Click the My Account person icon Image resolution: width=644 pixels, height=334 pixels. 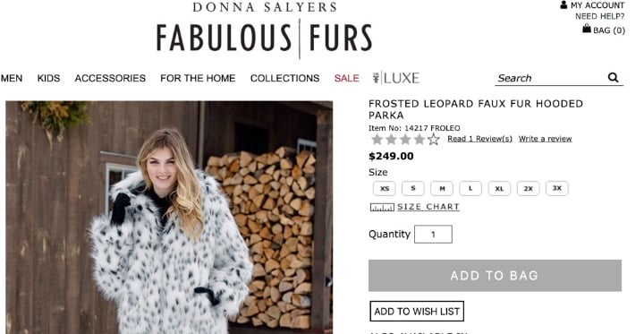563,5
